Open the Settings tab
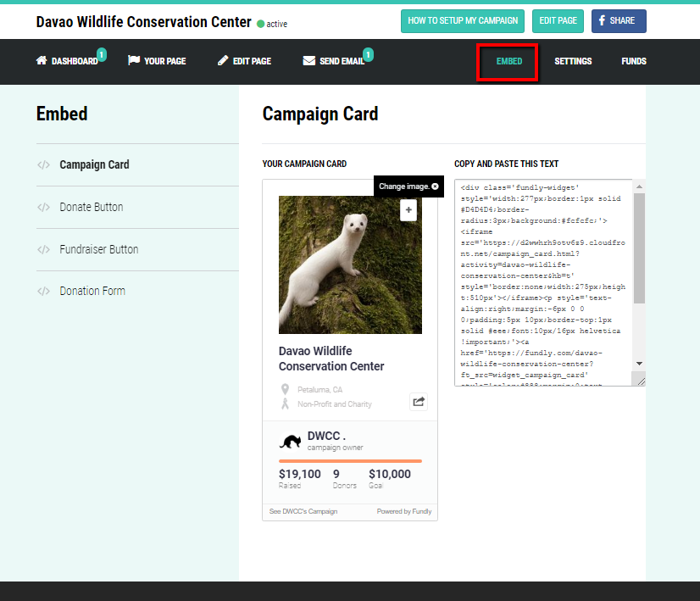Image resolution: width=700 pixels, height=601 pixels. pos(573,61)
